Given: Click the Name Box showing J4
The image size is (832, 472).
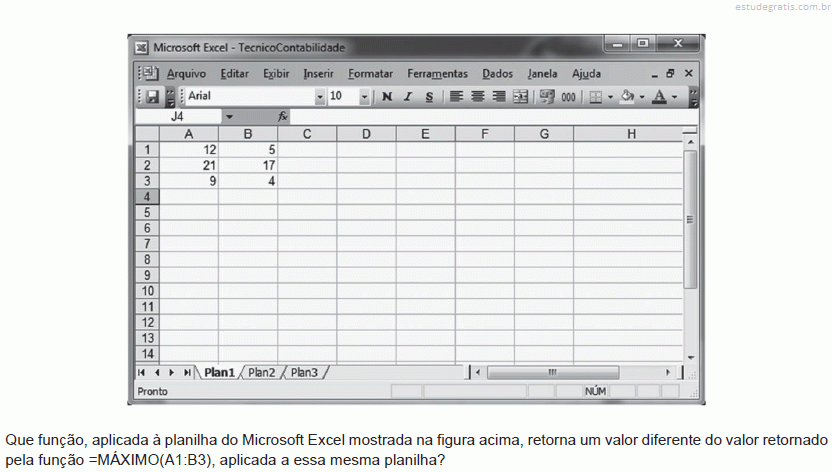Looking at the screenshot, I should 178,117.
